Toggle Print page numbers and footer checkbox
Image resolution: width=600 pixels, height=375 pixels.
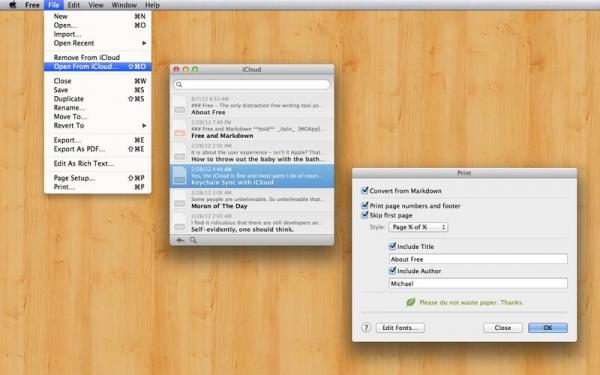(365, 205)
